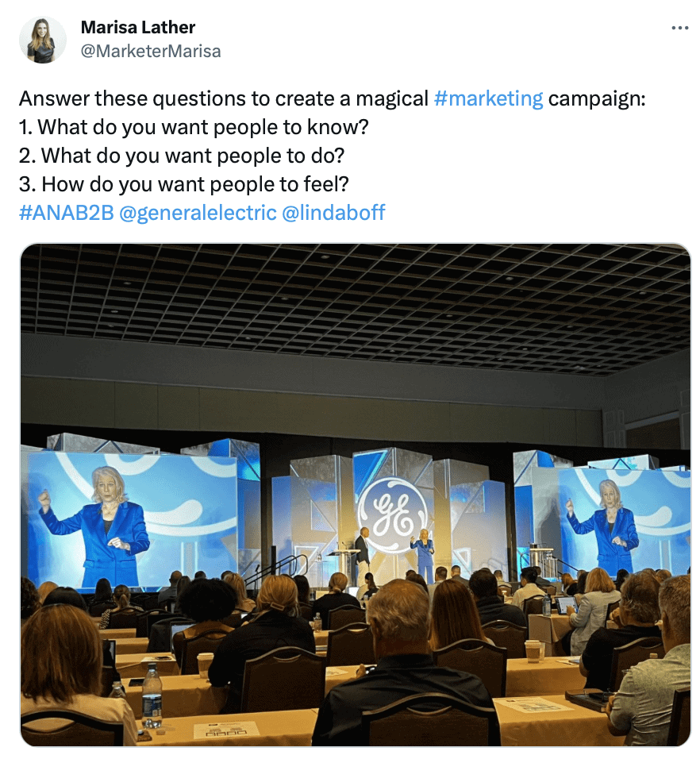Viewport: 700px width, 759px height.
Task: Click the left projection screen showing the speaker
Action: click(x=132, y=519)
